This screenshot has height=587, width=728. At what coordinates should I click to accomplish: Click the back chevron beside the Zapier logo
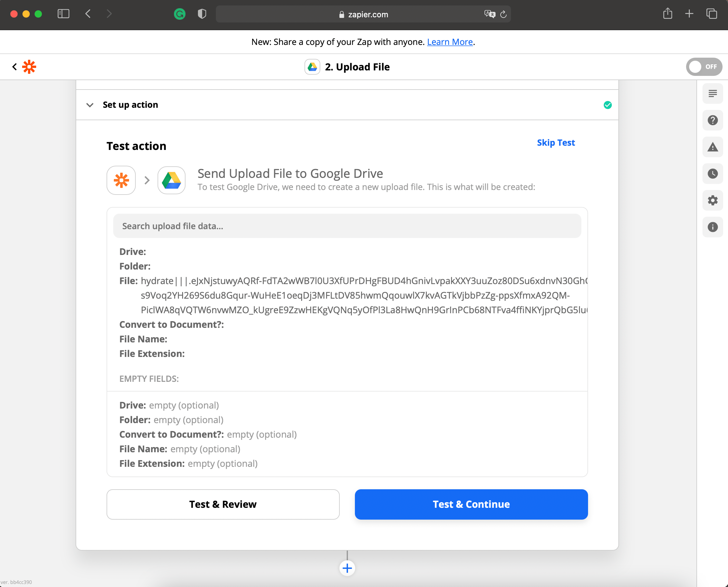[14, 66]
